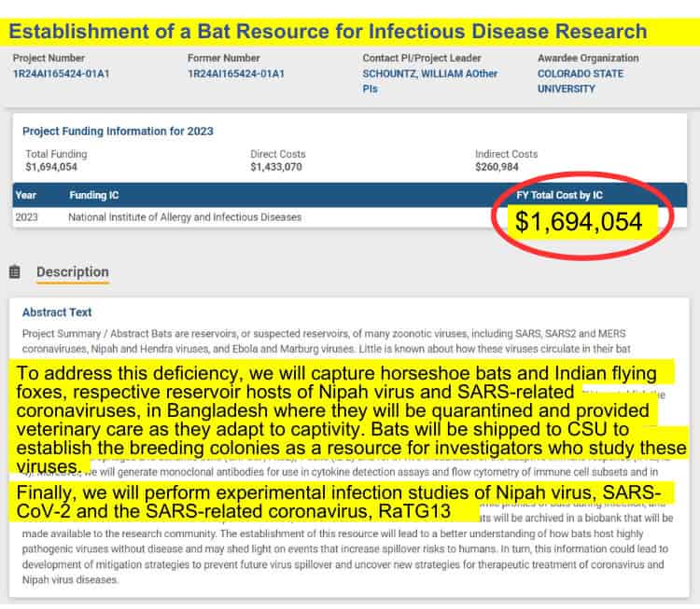The height and width of the screenshot is (609, 700).
Task: Click the circled $1,694,054 amount
Action: point(579,222)
